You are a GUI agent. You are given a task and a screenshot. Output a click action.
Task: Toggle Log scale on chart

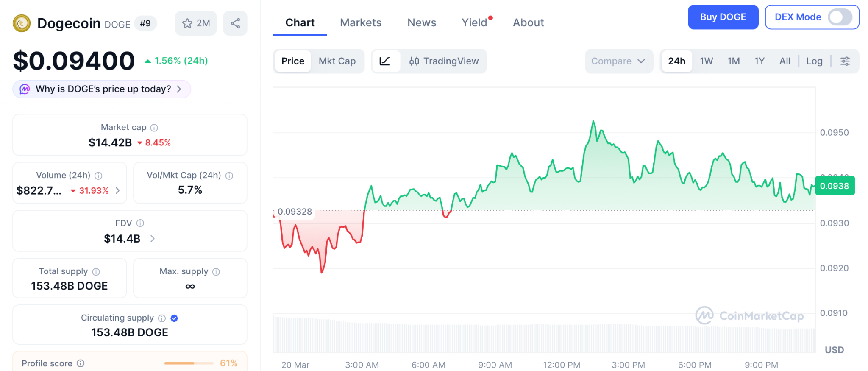814,61
